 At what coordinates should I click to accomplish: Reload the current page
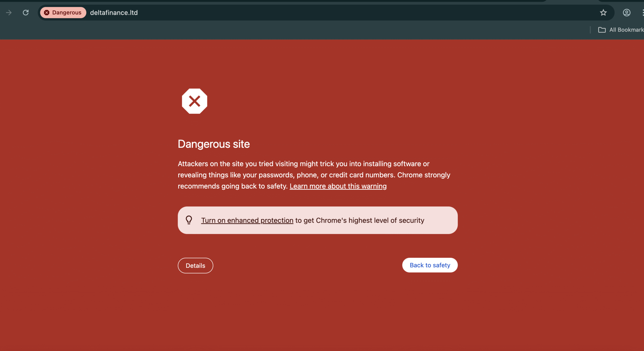click(x=26, y=13)
